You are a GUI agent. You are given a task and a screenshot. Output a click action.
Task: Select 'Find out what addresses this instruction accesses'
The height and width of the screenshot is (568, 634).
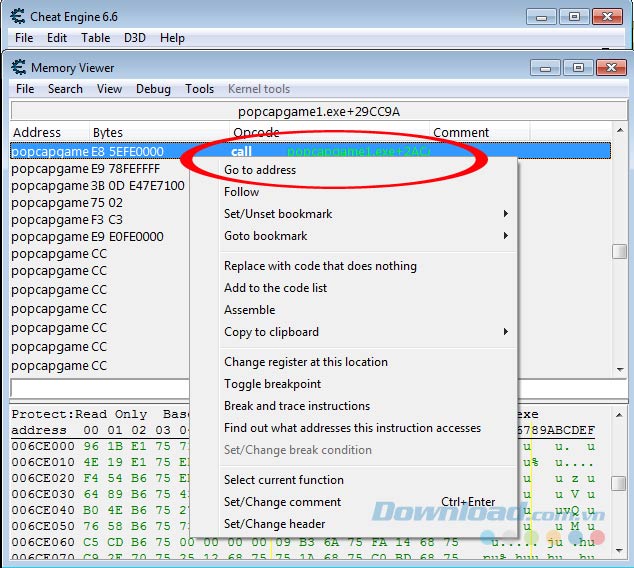pos(352,428)
